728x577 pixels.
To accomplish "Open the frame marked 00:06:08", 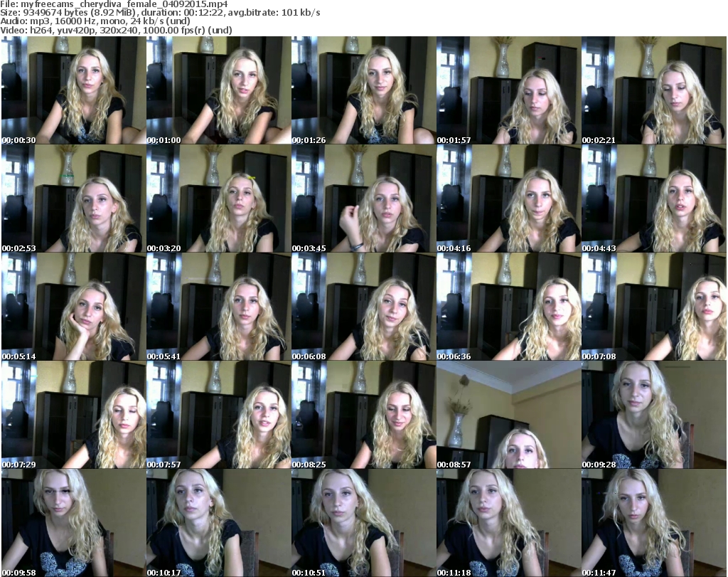I will [363, 307].
